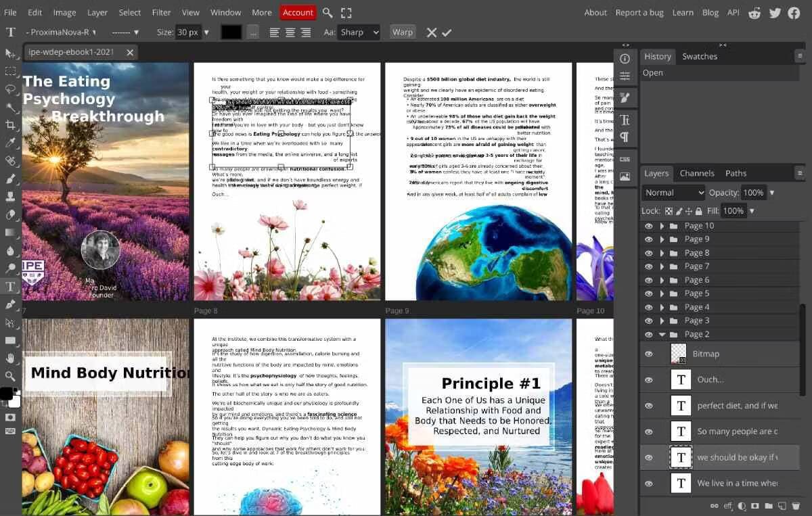Hide the Page 10 layer group
The height and width of the screenshot is (516, 812).
point(648,225)
